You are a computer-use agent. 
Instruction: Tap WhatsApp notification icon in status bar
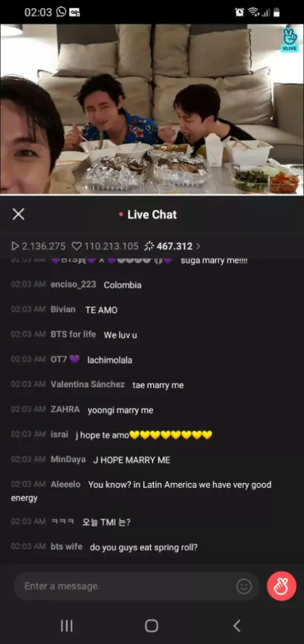[61, 12]
